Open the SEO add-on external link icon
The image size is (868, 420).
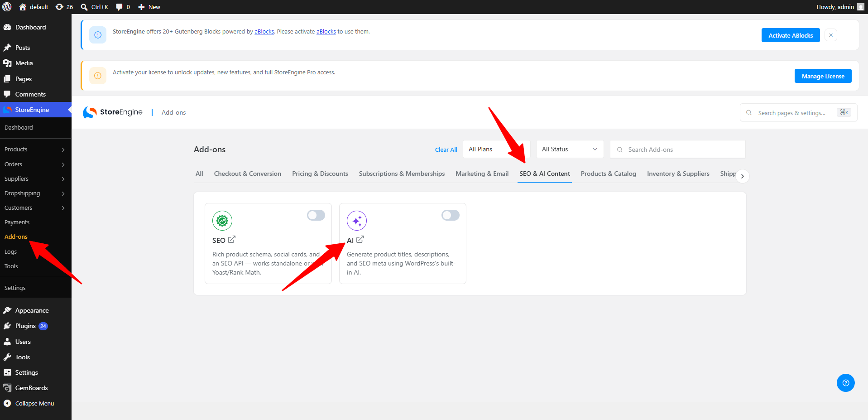(x=232, y=239)
